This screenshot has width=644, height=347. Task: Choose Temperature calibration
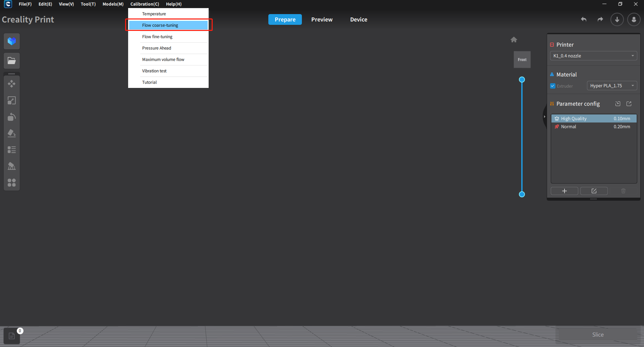pos(168,14)
